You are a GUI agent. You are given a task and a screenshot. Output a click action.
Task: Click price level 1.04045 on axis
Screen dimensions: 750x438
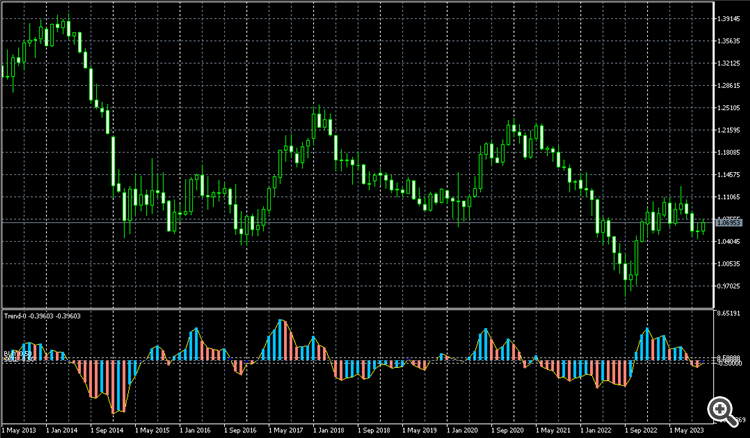point(729,241)
